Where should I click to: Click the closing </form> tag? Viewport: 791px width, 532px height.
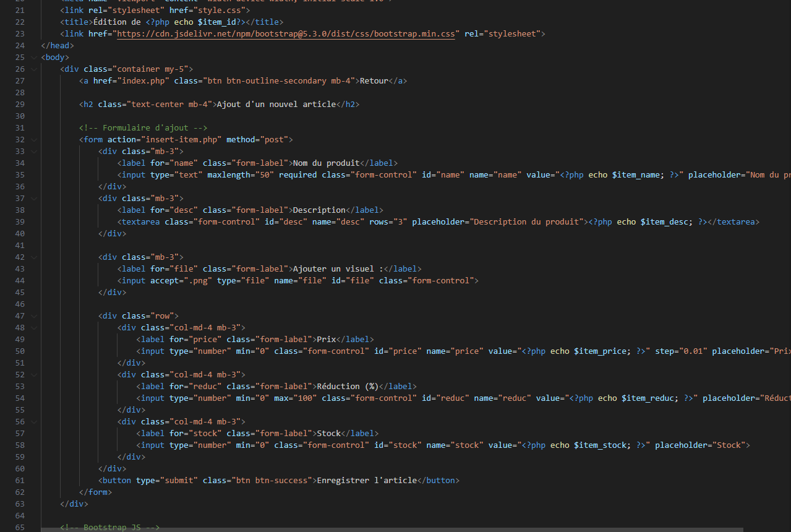click(95, 492)
